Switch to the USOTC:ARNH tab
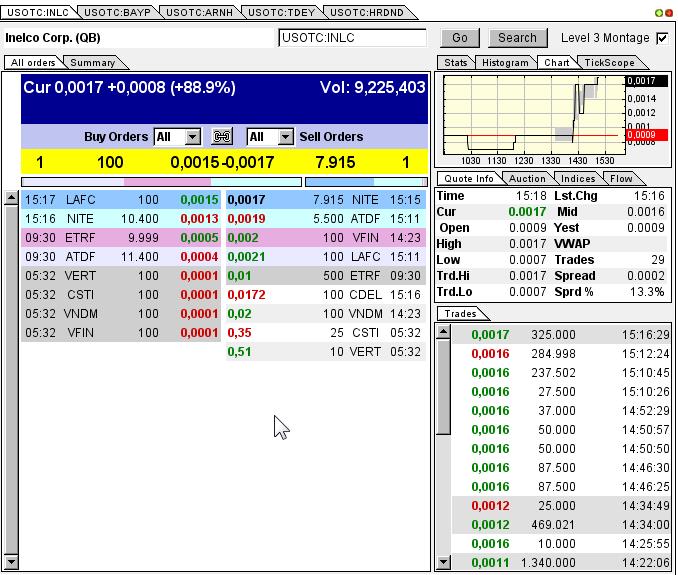Screen dimensions: 678x575 click(x=199, y=13)
